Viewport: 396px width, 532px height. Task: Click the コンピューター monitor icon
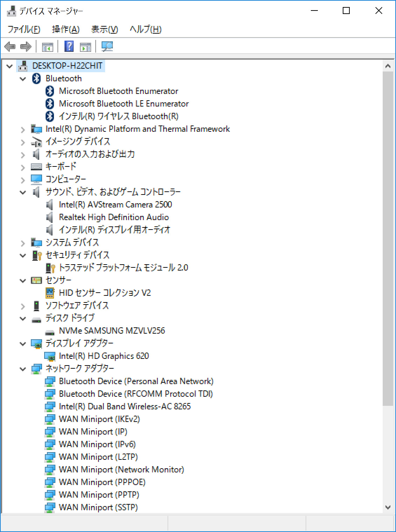pos(36,179)
